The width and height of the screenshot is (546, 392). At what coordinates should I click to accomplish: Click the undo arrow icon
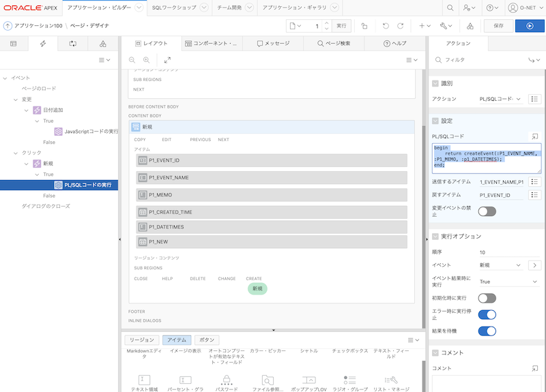pyautogui.click(x=386, y=26)
